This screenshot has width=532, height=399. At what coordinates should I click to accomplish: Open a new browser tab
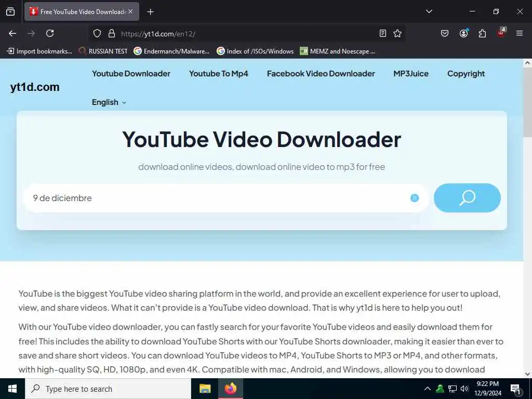(150, 12)
